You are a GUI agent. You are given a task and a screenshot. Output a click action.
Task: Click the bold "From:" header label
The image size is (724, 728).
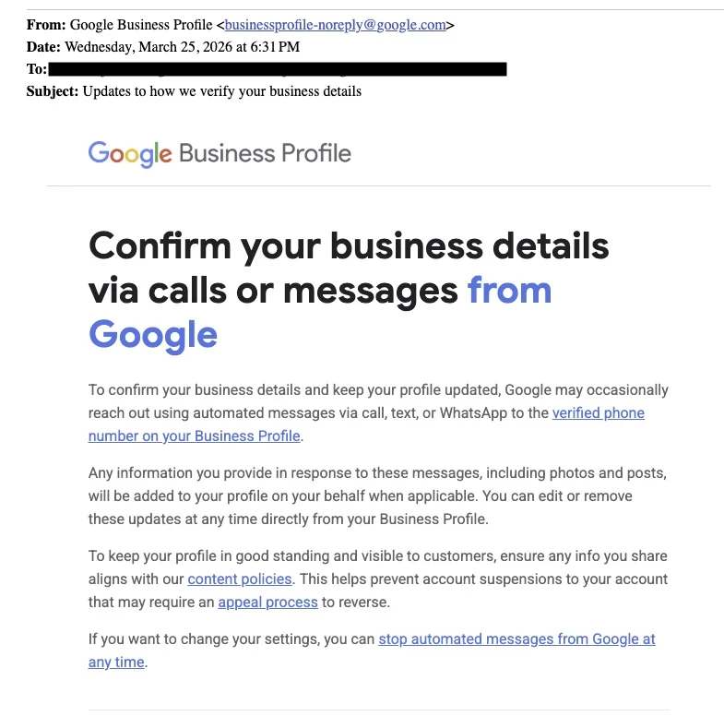pyautogui.click(x=46, y=25)
